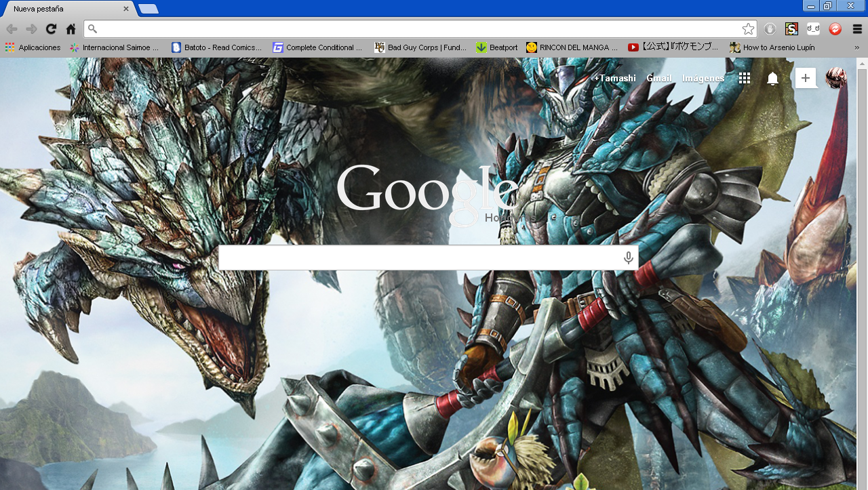Minimize the Chrome window
868x490 pixels.
[811, 6]
